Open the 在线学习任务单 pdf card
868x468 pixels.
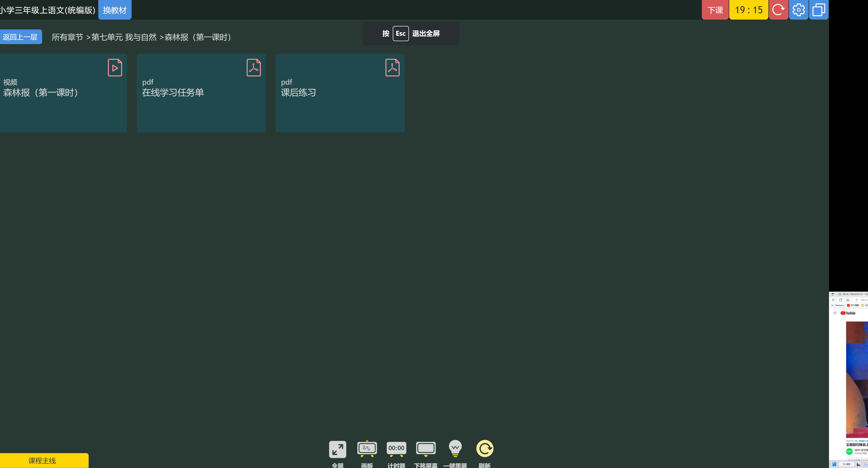pyautogui.click(x=201, y=93)
